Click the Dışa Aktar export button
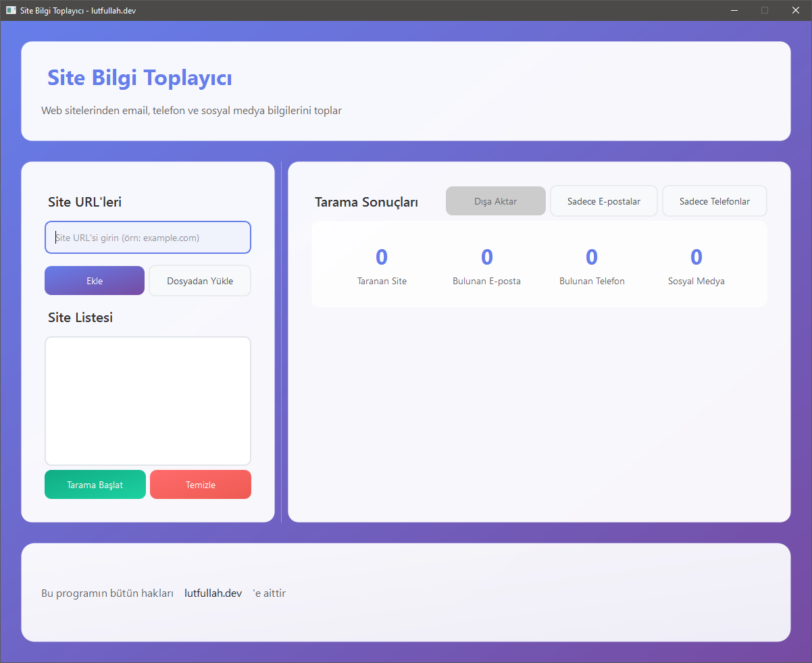812x663 pixels. pos(495,201)
